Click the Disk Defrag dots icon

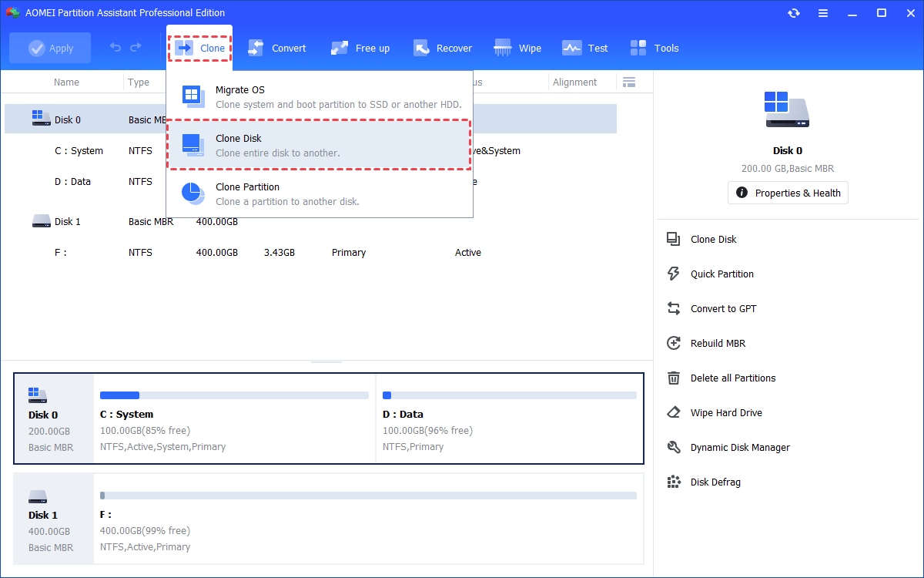tap(674, 482)
